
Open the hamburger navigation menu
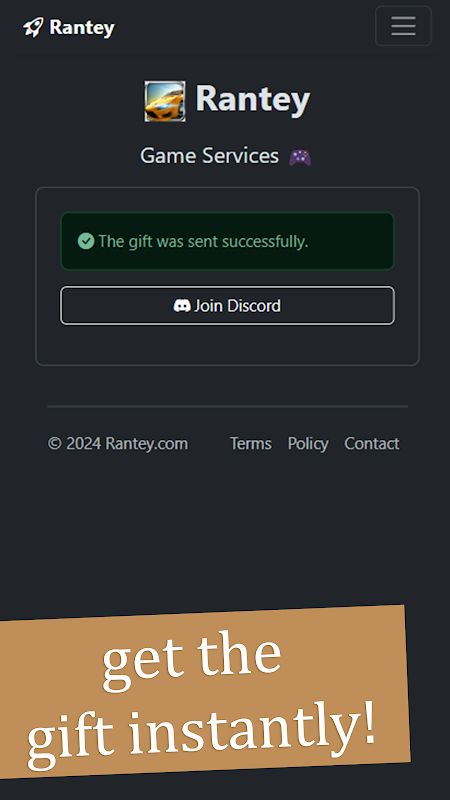coord(403,26)
